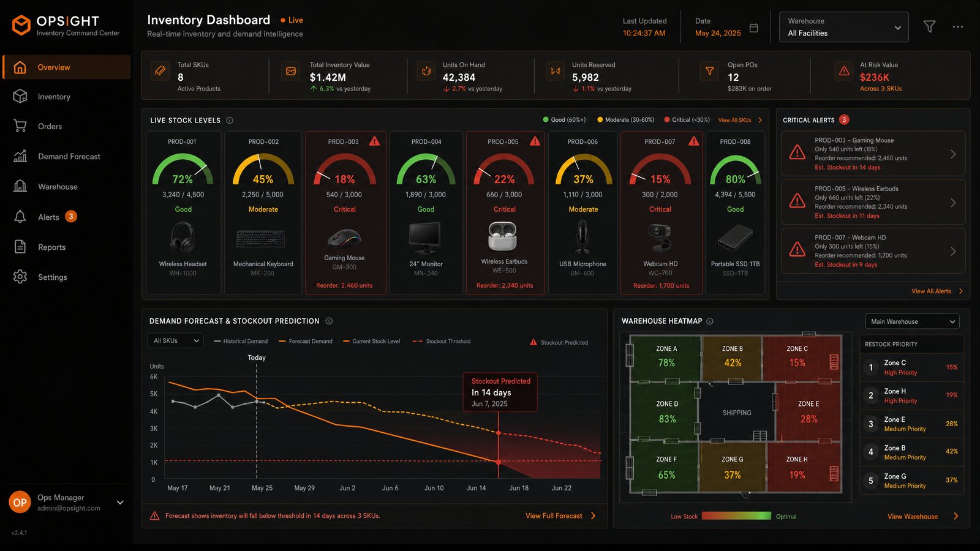
Task: Open the Main Warehouse dropdown
Action: [x=912, y=321]
